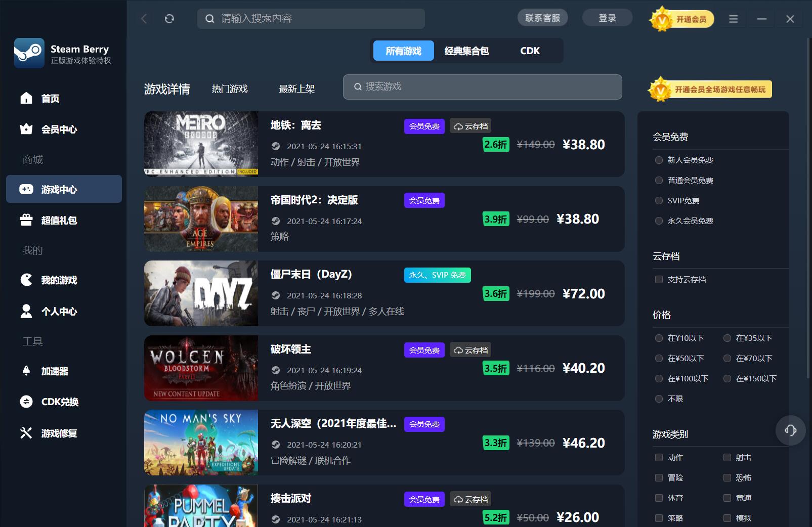Click the 首页 home icon

26,98
